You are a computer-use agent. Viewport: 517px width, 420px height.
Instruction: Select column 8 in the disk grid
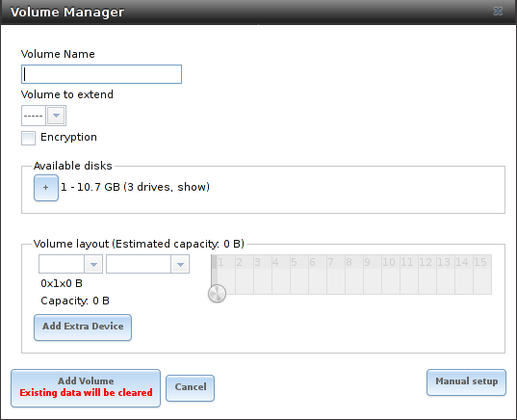354,275
